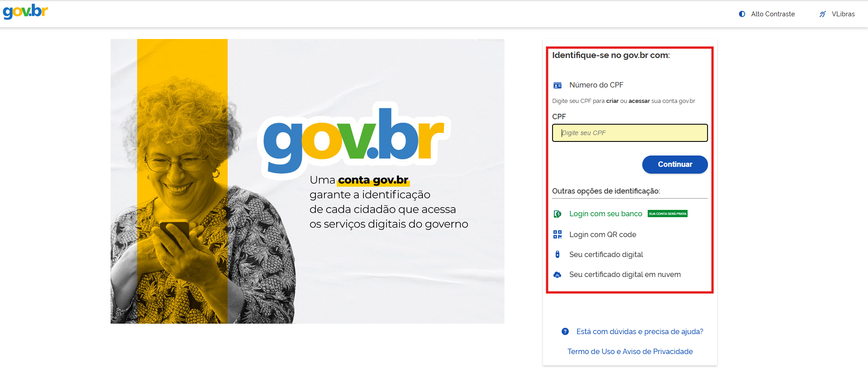Click the Continuar button
Screen dimensions: 868x384
[x=675, y=165]
